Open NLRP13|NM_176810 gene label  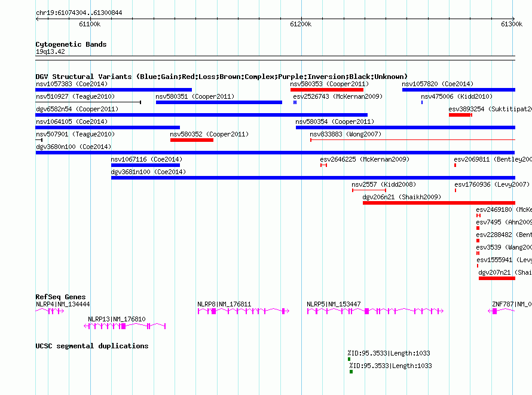pyautogui.click(x=117, y=319)
